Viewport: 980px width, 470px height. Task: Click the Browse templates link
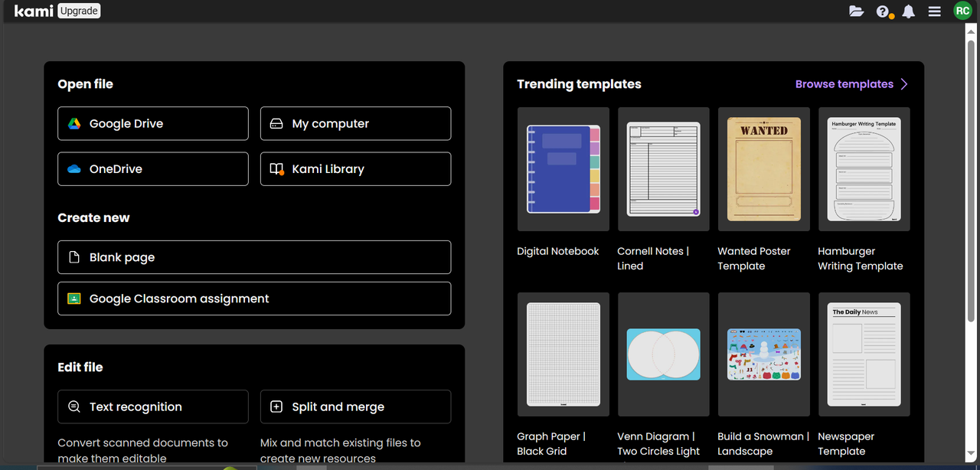pos(844,84)
